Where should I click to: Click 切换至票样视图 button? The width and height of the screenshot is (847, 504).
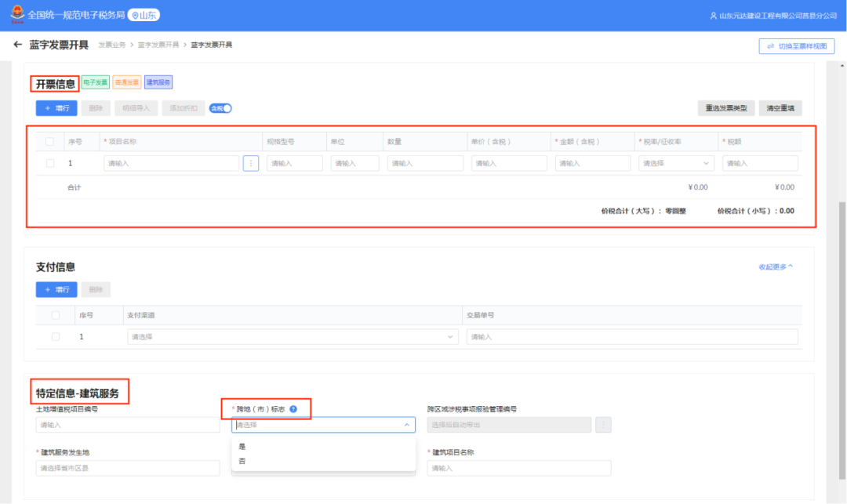click(796, 46)
